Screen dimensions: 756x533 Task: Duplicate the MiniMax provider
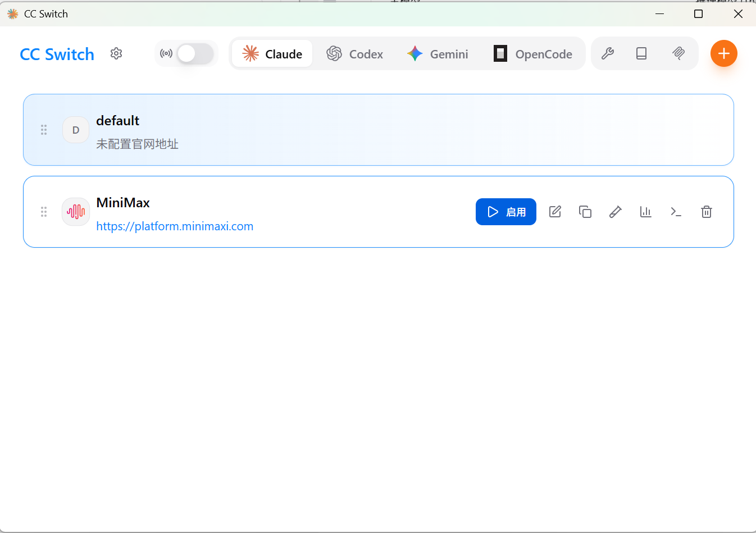click(585, 212)
